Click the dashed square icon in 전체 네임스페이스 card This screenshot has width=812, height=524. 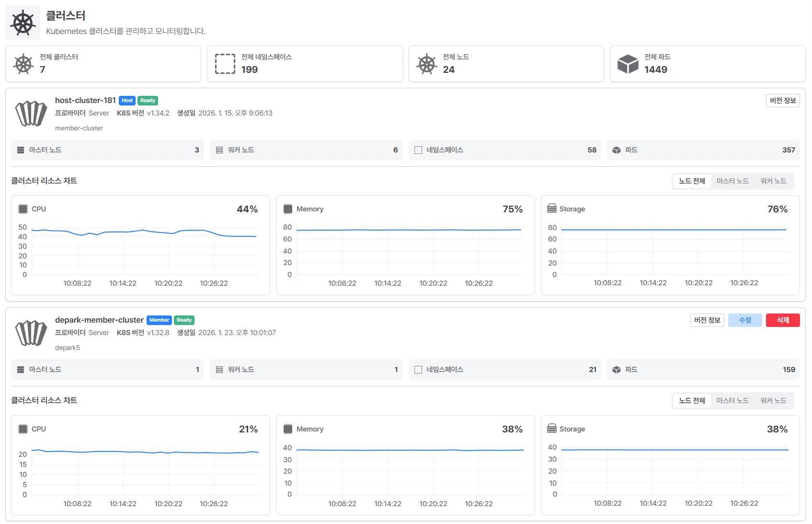click(x=225, y=64)
